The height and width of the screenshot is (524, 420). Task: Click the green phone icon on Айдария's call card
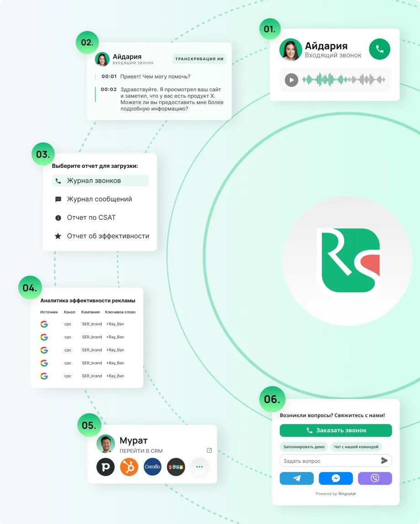pyautogui.click(x=379, y=50)
